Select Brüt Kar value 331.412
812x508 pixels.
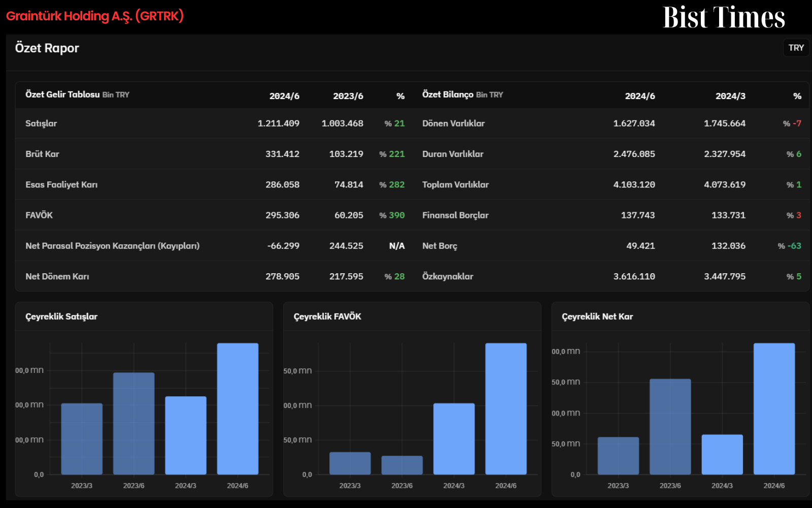coord(283,154)
